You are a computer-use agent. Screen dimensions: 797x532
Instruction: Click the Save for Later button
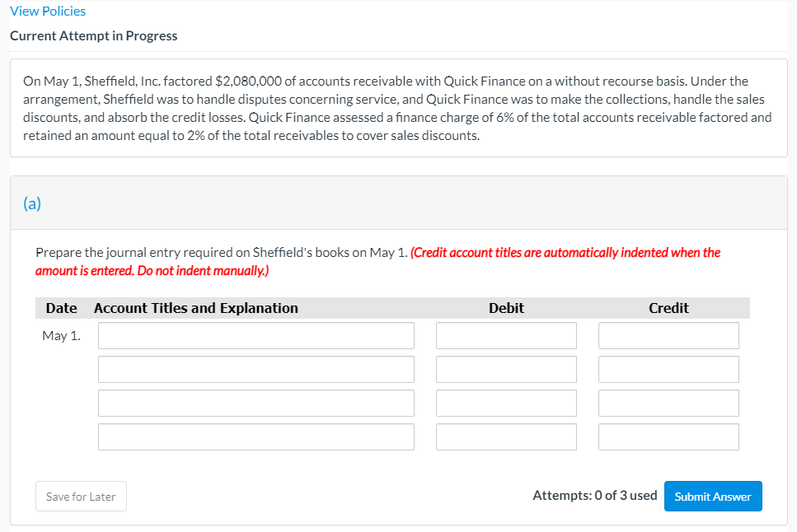pos(81,497)
